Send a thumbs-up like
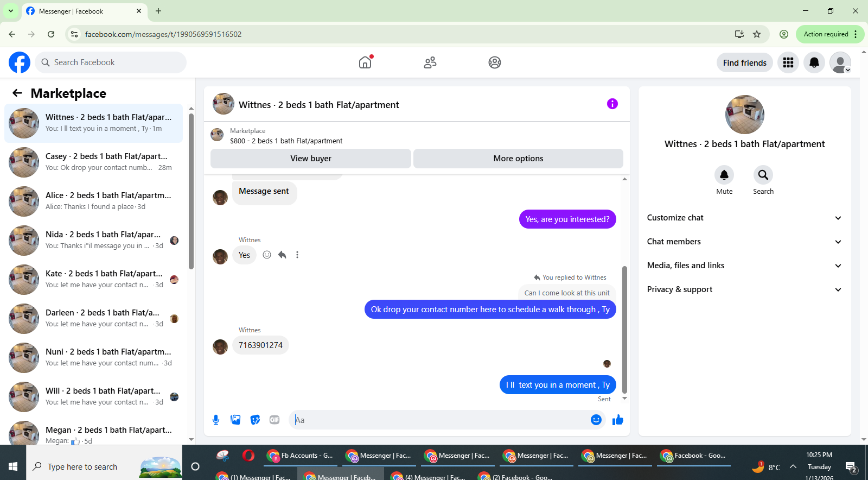Image resolution: width=868 pixels, height=480 pixels. (618, 420)
